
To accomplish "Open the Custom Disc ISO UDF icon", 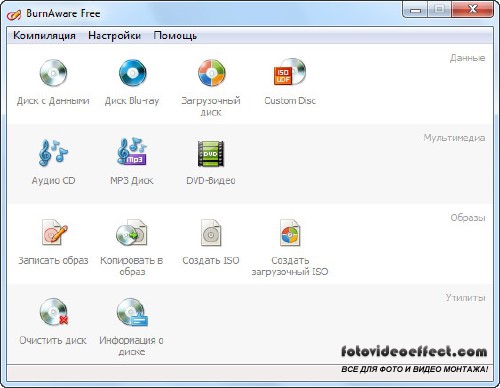I will pos(290,72).
